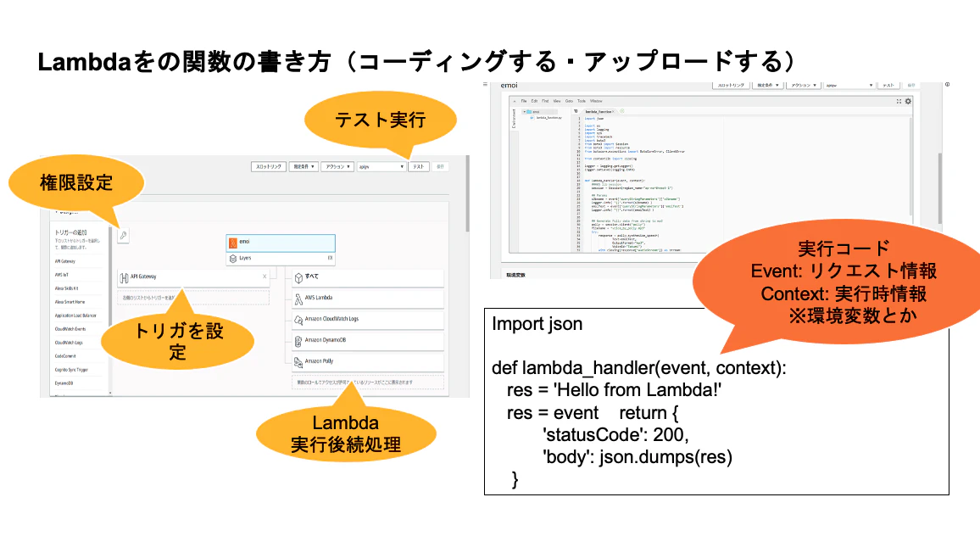Image resolution: width=980 pixels, height=553 pixels.
Task: Open アクション dropdown in the Designer screenshot
Action: point(337,167)
